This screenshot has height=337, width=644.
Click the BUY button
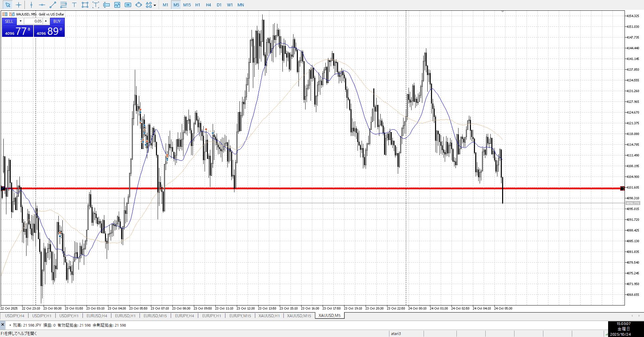tap(57, 21)
